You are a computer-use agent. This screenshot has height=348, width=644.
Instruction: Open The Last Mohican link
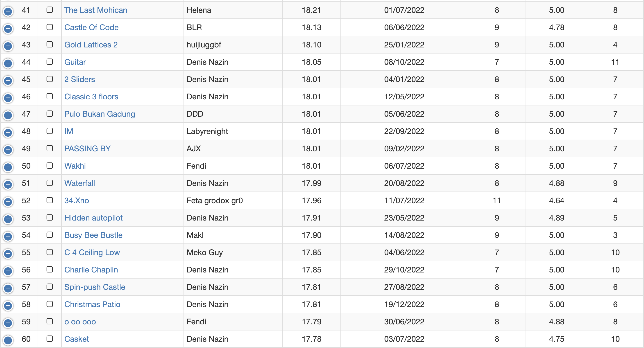click(x=95, y=10)
